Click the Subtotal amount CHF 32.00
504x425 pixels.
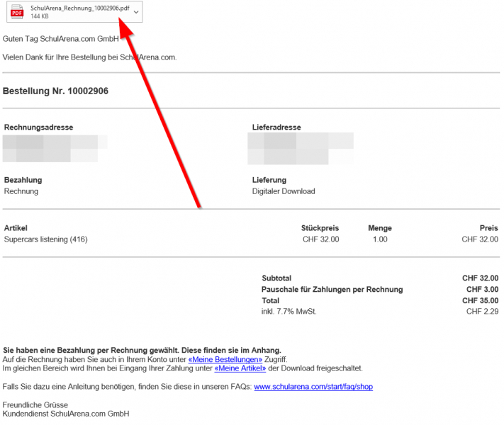[480, 278]
